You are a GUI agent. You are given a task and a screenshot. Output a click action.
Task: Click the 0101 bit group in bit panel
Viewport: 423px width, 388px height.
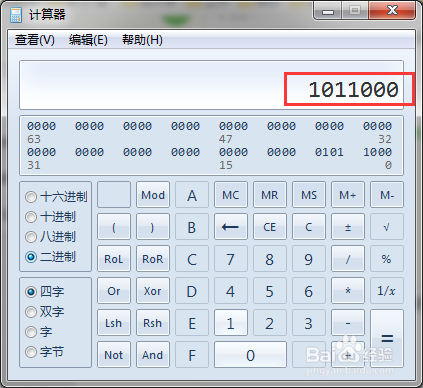tap(329, 152)
